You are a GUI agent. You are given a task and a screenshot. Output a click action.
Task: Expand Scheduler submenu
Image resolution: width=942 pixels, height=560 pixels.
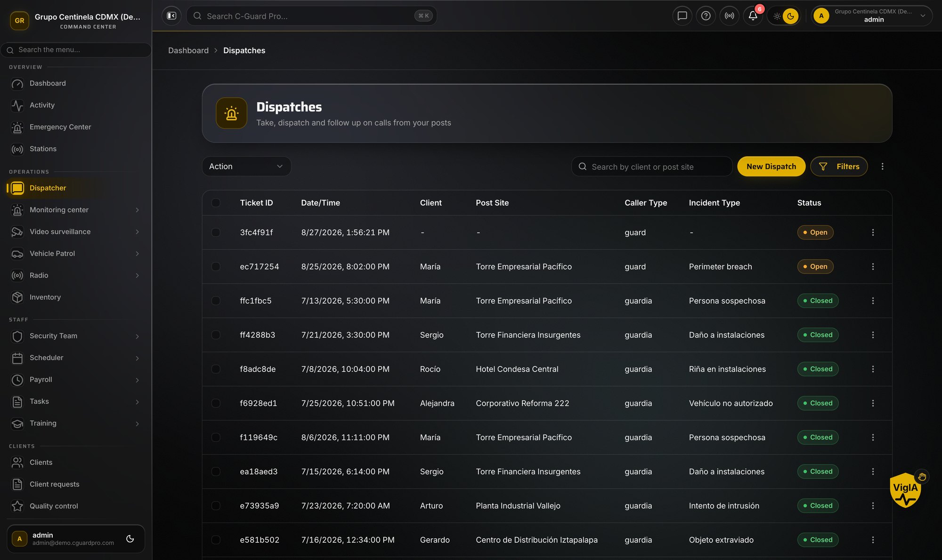(137, 358)
